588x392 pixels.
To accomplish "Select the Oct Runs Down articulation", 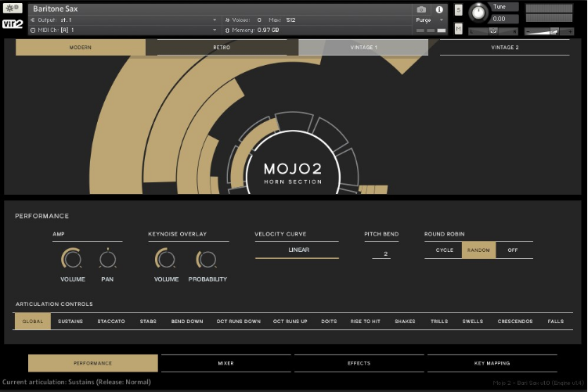I will point(239,321).
